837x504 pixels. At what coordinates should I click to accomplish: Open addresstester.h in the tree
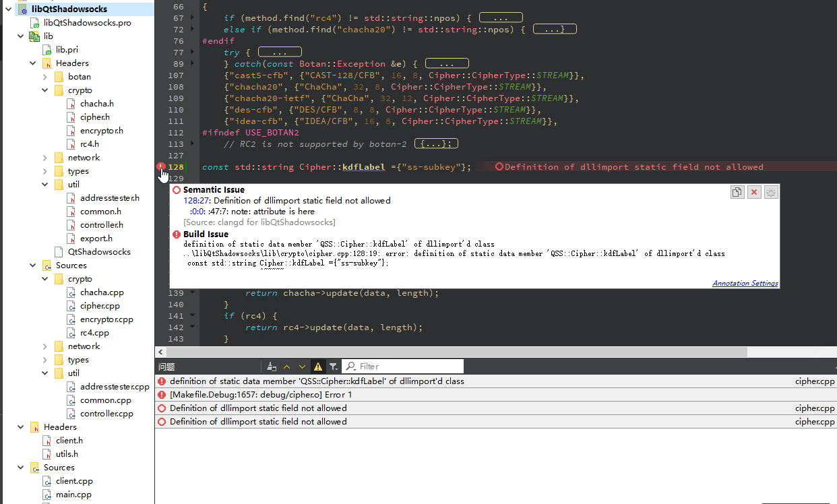[x=109, y=198]
